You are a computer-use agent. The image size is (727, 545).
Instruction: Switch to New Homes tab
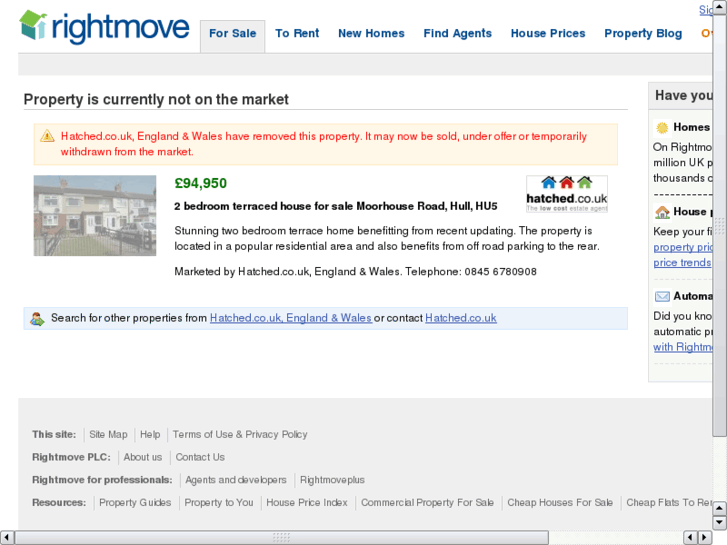point(371,33)
